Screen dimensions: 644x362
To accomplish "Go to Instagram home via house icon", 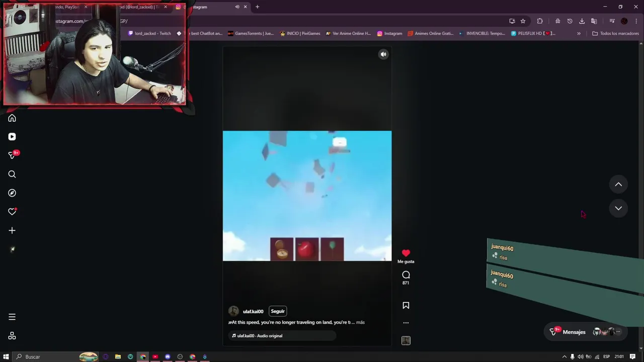I will point(12,118).
